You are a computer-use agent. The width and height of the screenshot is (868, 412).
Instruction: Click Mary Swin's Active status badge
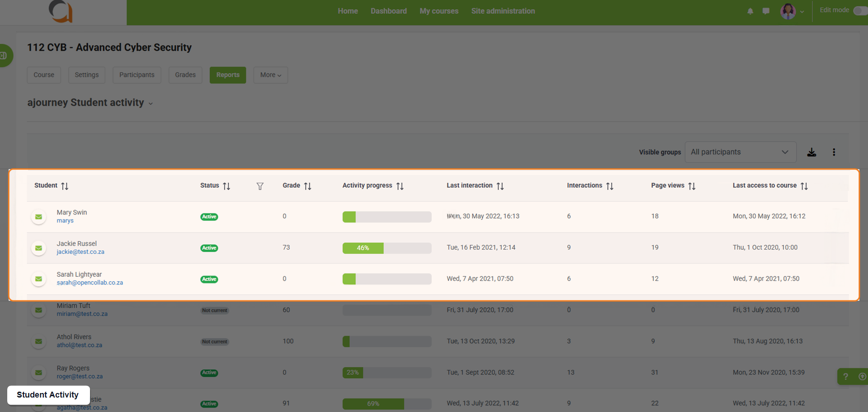point(209,217)
